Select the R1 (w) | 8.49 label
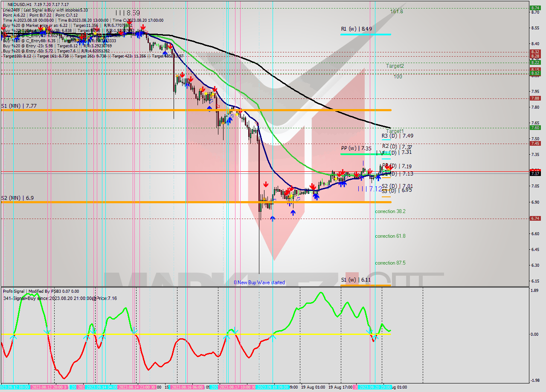 coord(356,29)
